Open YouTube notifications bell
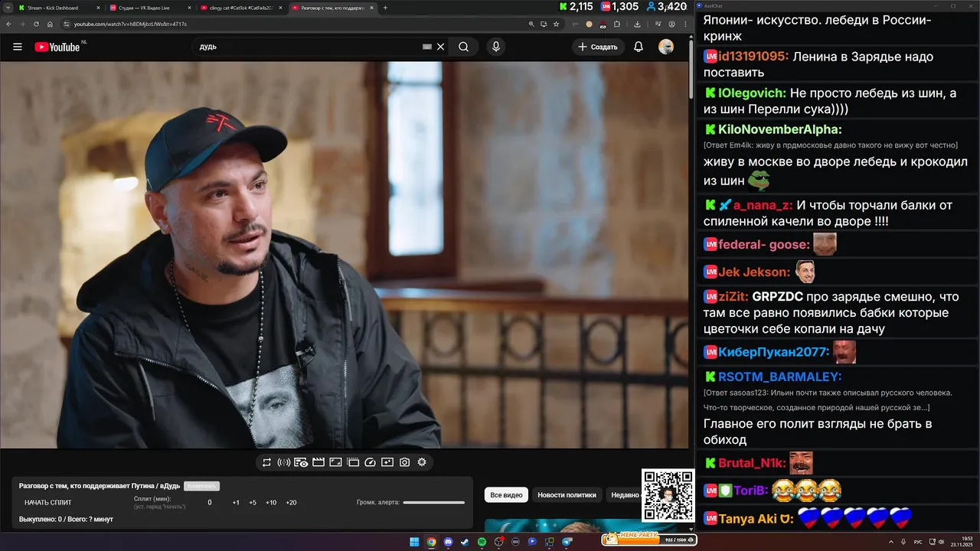Screen dimensions: 980x551 coord(639,47)
